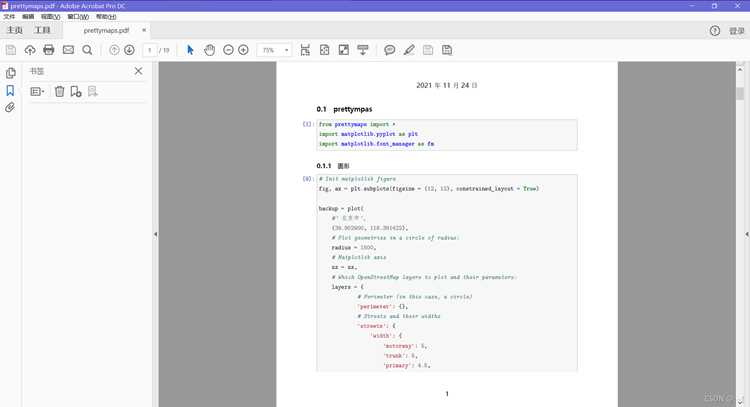Image resolution: width=750 pixels, height=407 pixels.
Task: Click the page number input box
Action: pos(150,50)
